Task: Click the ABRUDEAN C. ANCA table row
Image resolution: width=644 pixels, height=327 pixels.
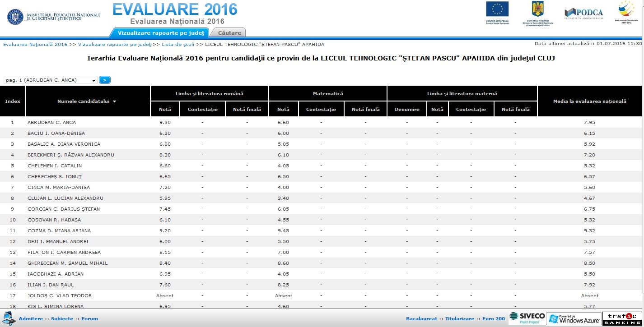Action: pos(51,123)
